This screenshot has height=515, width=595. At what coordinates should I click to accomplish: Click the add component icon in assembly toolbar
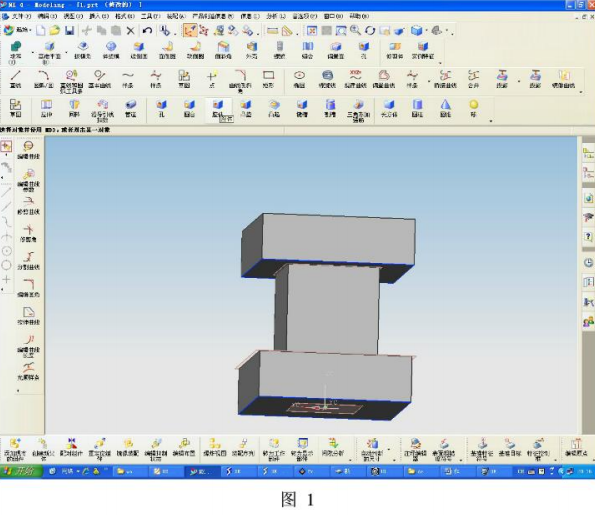point(15,450)
